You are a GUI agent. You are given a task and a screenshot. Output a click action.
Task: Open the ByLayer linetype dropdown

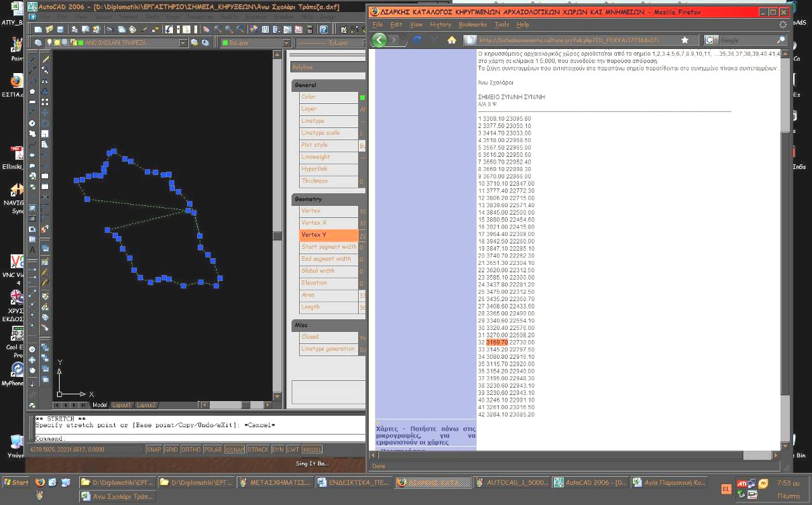(x=331, y=42)
